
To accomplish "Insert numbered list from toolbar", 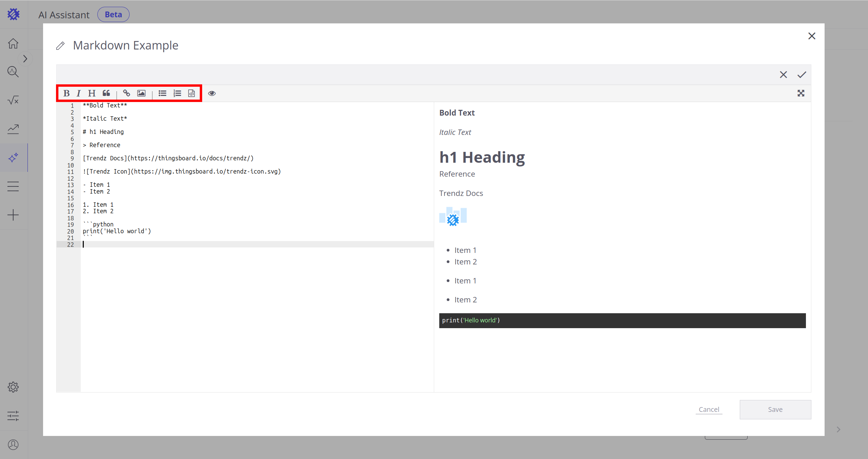I will tap(177, 93).
